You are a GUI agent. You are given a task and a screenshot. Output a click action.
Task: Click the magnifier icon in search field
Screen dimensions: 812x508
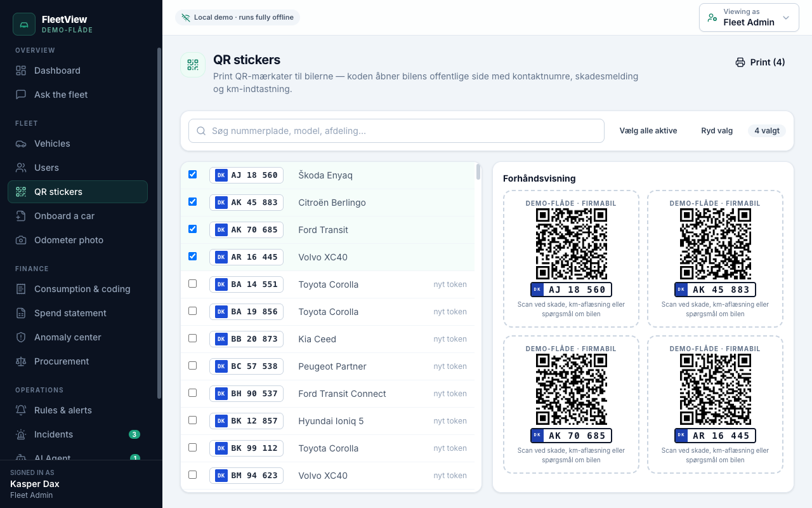coord(201,131)
